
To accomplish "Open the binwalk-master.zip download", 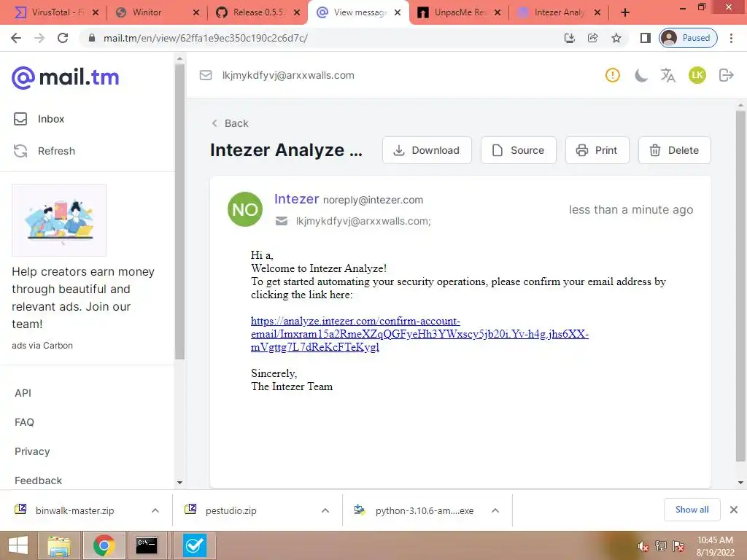I will [x=75, y=510].
